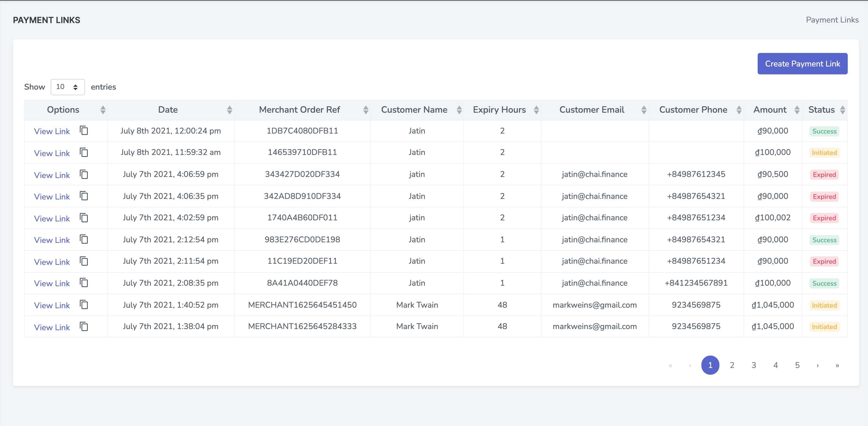The image size is (868, 426).
Task: Open View Link for July 7th 2:11:54 pm
Action: point(52,262)
